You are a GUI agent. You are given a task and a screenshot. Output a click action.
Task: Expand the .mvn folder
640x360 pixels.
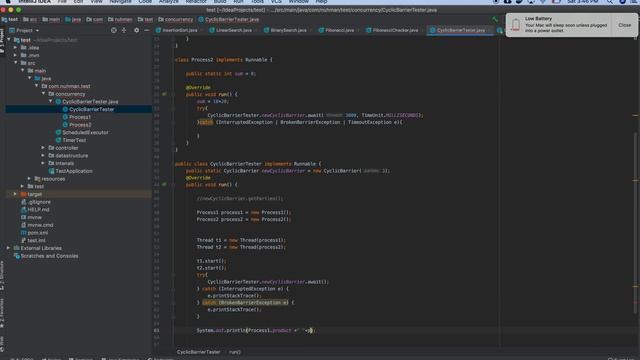coord(16,56)
